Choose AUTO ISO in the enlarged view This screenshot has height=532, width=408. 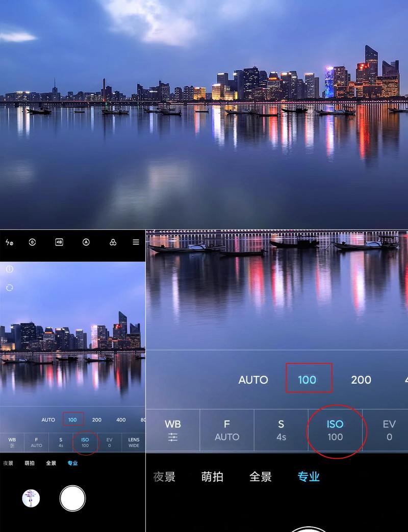pos(253,380)
